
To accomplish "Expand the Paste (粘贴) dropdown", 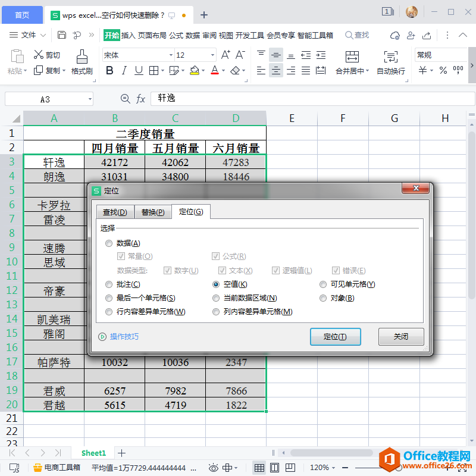I will [25, 71].
